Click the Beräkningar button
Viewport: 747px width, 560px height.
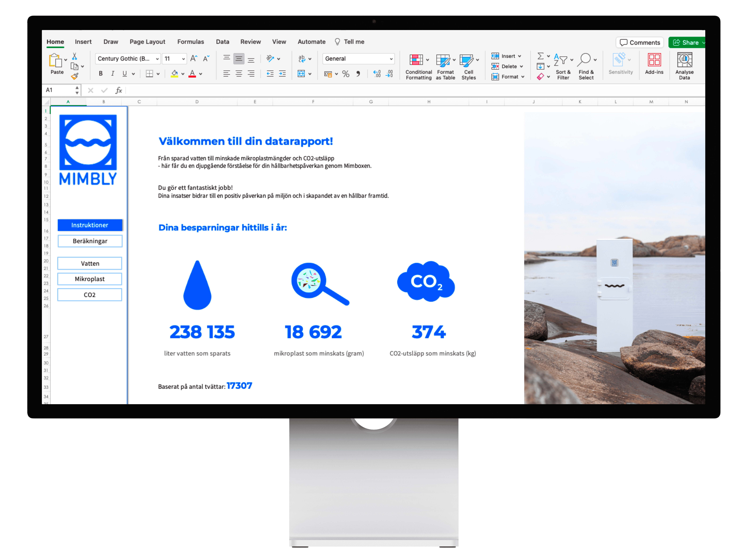pos(90,241)
